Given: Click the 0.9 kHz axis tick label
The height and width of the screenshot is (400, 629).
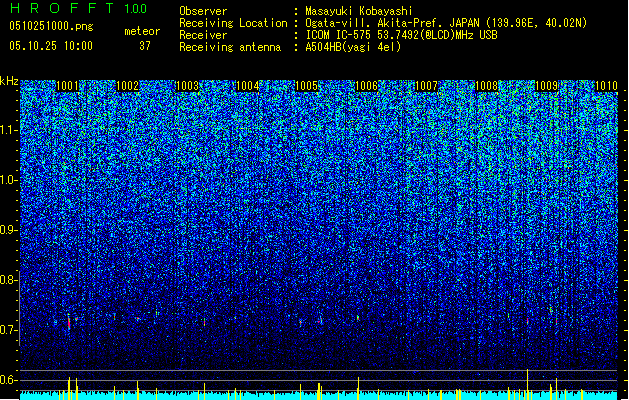Looking at the screenshot, I should [x=9, y=230].
